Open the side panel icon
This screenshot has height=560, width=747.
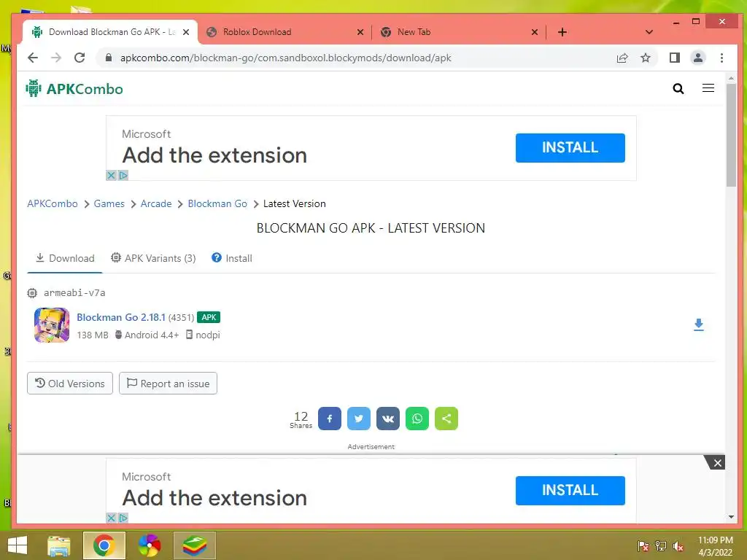674,58
